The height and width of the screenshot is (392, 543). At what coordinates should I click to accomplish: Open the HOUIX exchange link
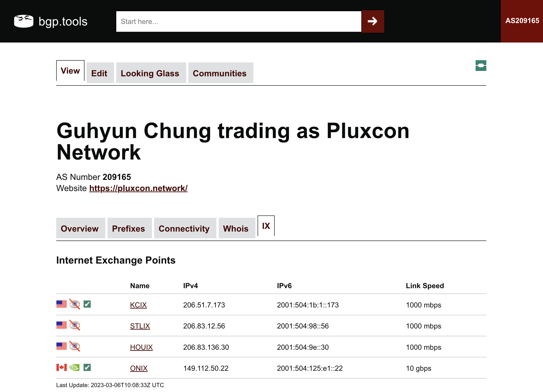(142, 347)
